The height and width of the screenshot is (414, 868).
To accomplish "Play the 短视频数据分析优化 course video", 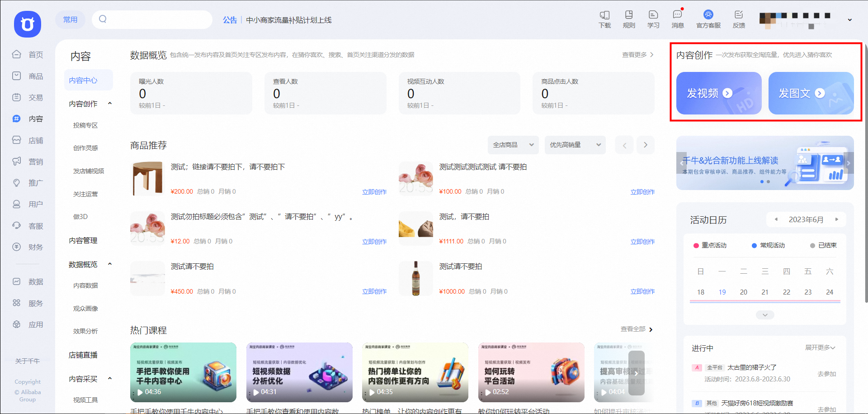I will pyautogui.click(x=299, y=372).
